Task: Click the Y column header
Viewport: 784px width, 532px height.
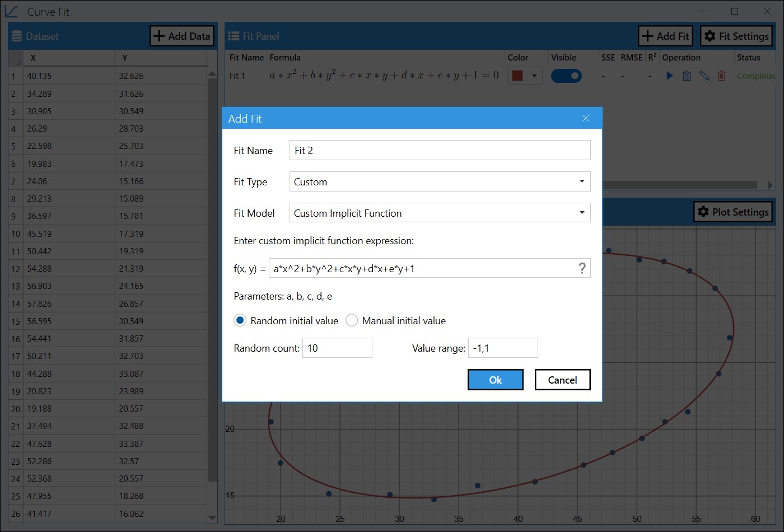Action: [161, 58]
